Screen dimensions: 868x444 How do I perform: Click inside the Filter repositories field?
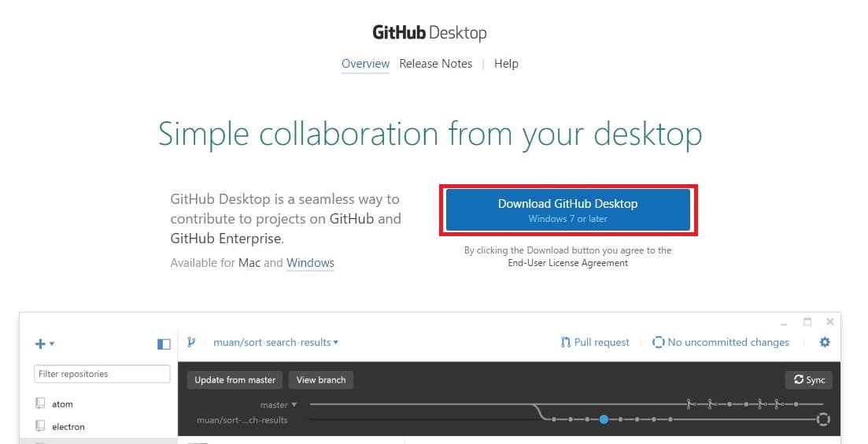point(102,374)
